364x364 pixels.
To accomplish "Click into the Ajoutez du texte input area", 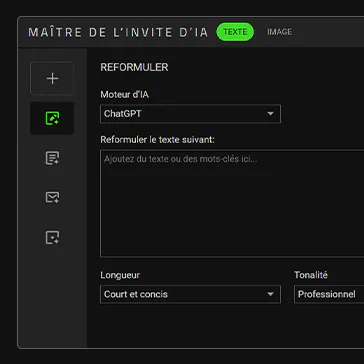I will tap(232, 204).
